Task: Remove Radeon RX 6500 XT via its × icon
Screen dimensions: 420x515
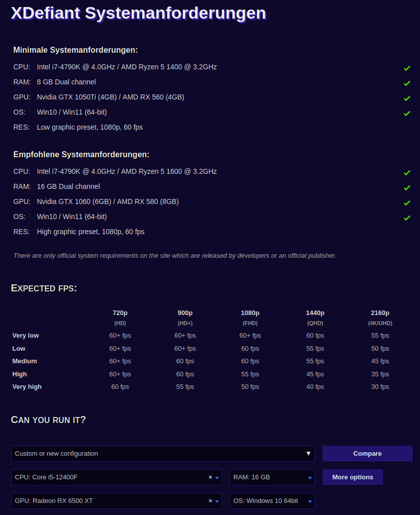Action: 210,500
